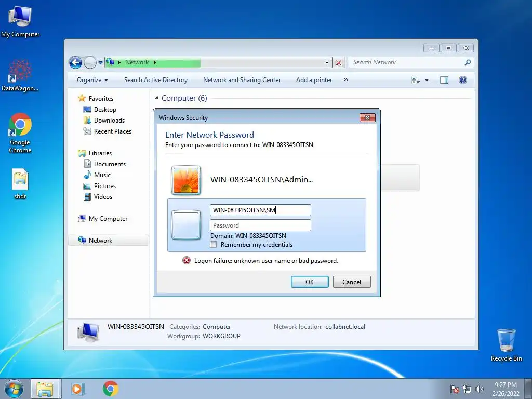
Task: Click the search magnifier icon
Action: tap(468, 62)
